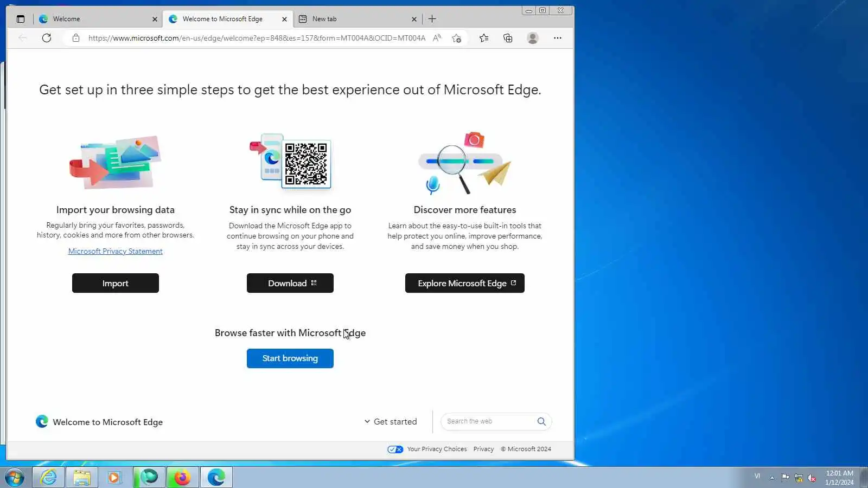Click the back navigation arrow
The width and height of the screenshot is (868, 488).
coord(22,38)
